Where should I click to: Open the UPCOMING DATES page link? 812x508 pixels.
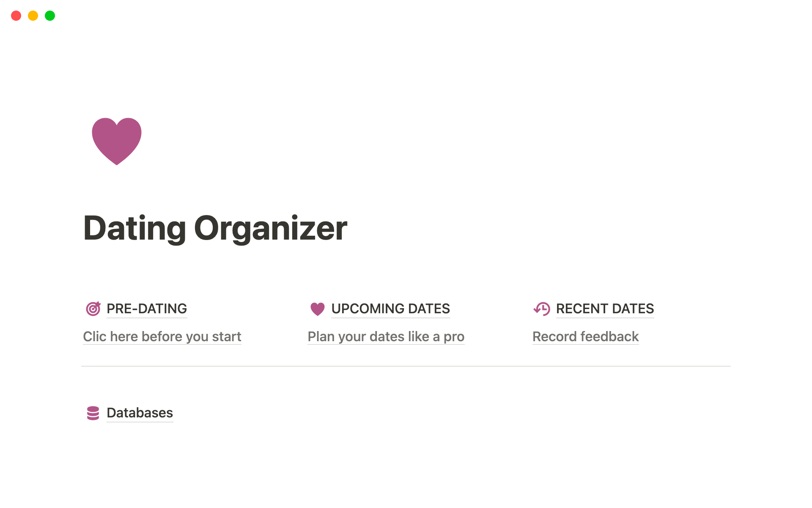point(391,309)
